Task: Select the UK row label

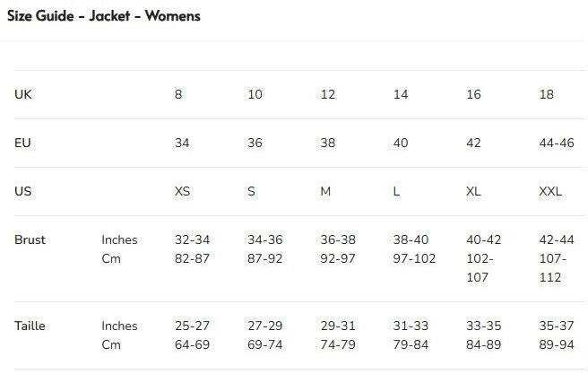Action: coord(24,95)
